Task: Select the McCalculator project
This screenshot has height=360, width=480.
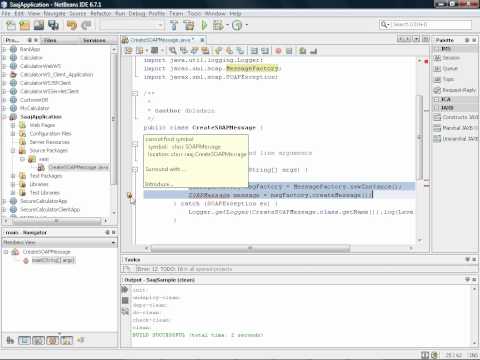Action: point(34,108)
